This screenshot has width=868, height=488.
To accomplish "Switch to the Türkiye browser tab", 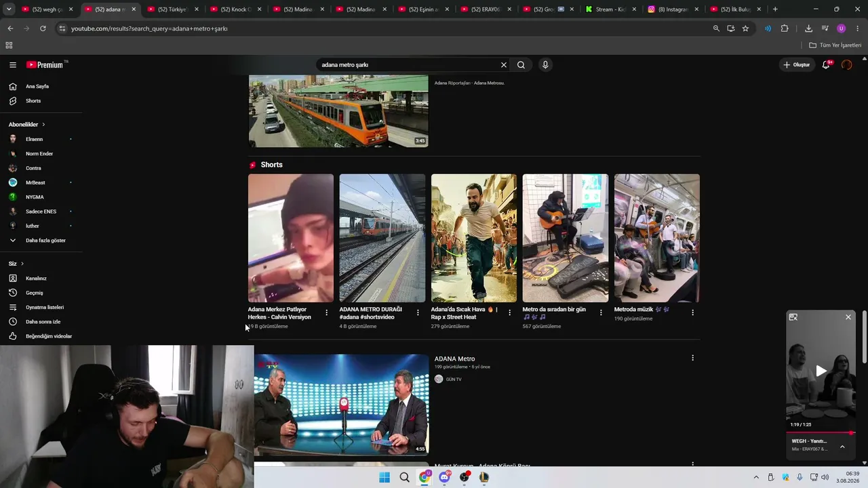I will point(172,9).
